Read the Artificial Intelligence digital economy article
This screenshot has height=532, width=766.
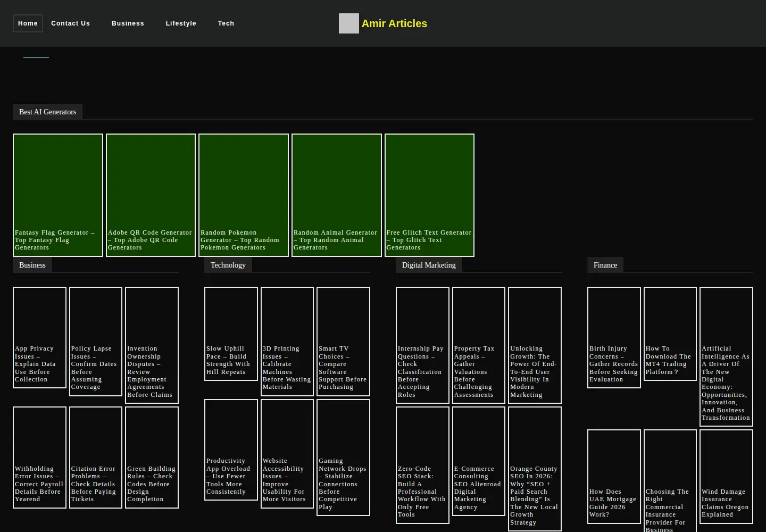point(726,356)
